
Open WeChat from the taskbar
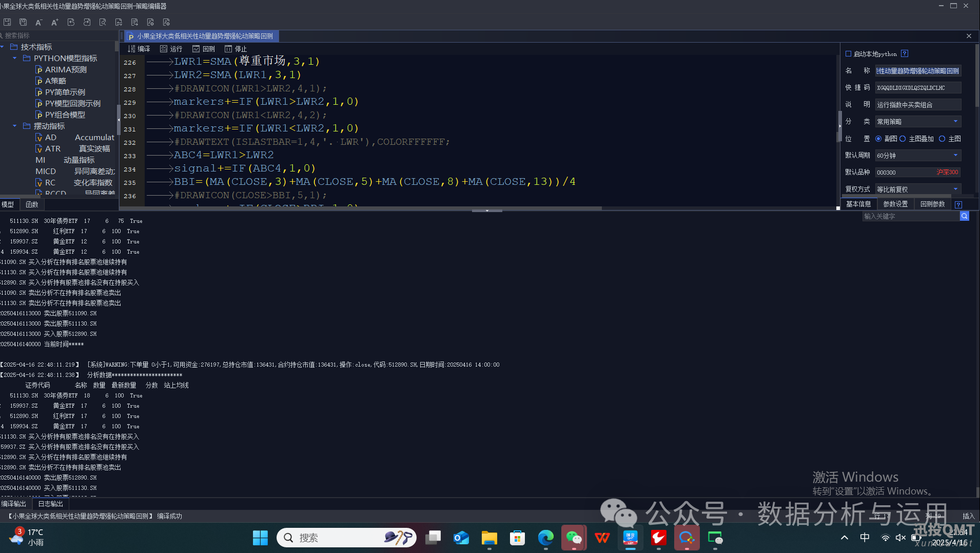point(574,538)
